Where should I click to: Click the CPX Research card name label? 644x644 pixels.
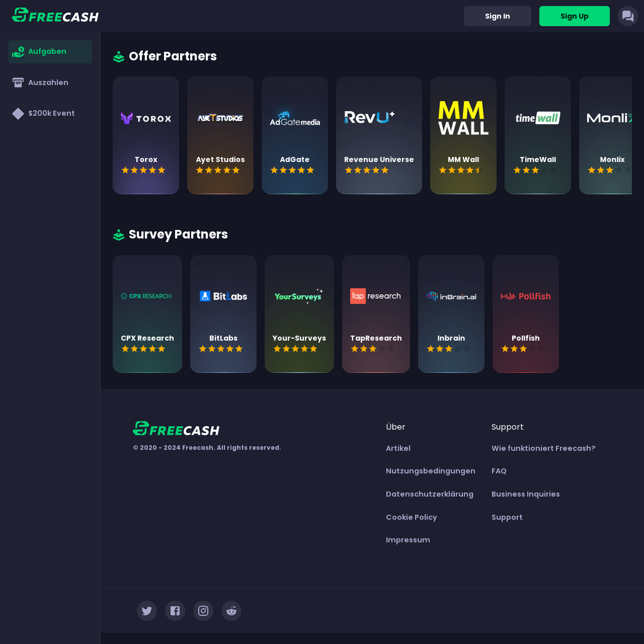147,338
